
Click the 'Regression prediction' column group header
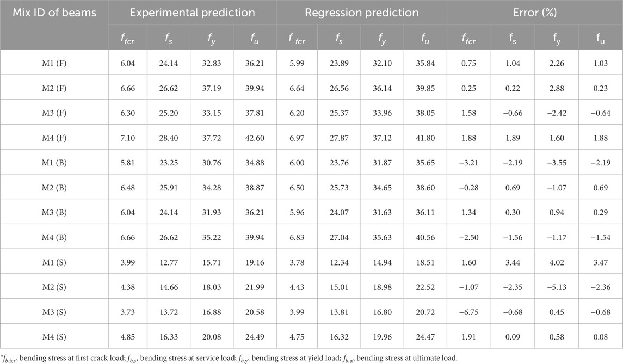(362, 13)
